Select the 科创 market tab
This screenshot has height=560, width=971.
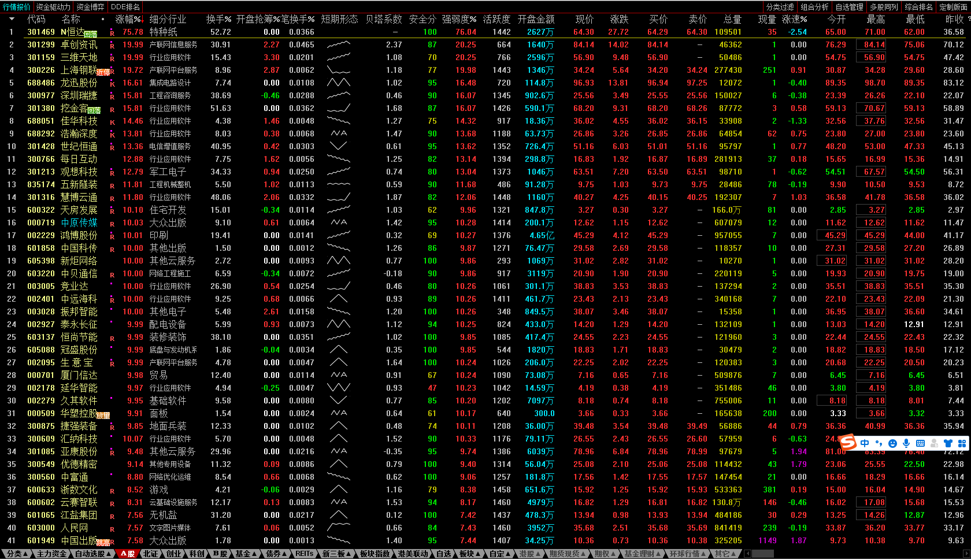[x=197, y=554]
